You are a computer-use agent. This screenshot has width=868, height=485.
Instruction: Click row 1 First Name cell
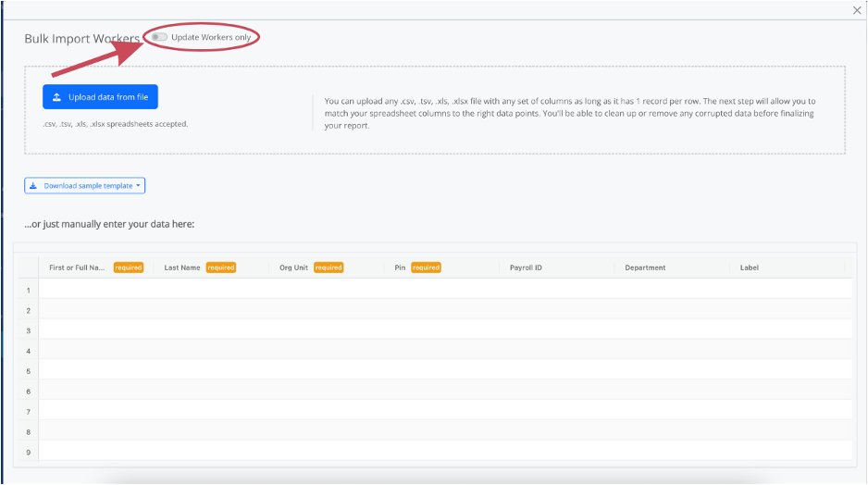pos(96,289)
